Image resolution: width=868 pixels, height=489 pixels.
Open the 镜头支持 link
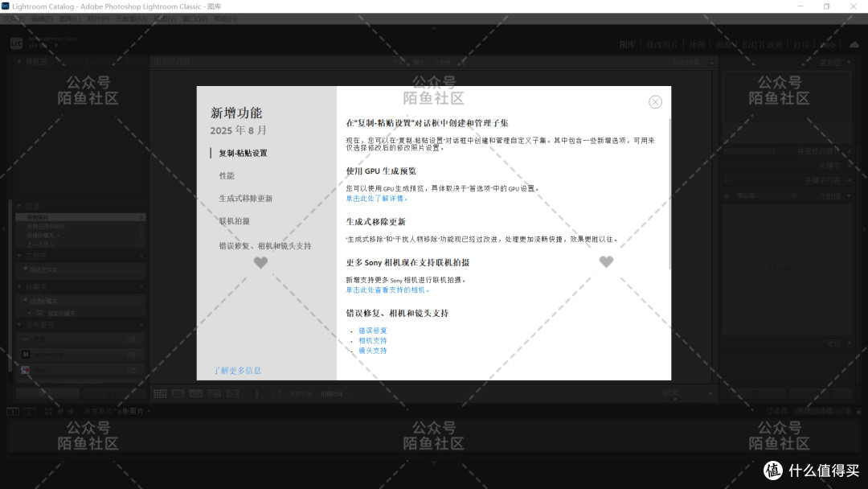[x=373, y=351]
